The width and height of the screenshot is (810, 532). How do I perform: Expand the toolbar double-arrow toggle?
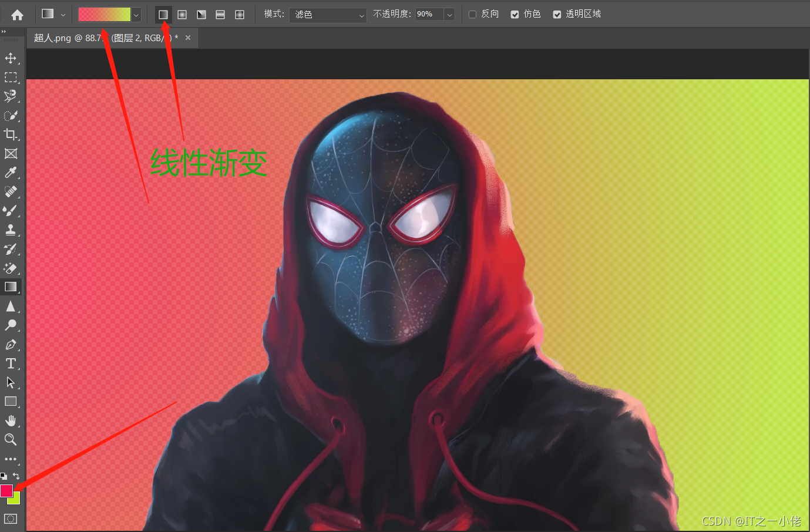pos(4,32)
